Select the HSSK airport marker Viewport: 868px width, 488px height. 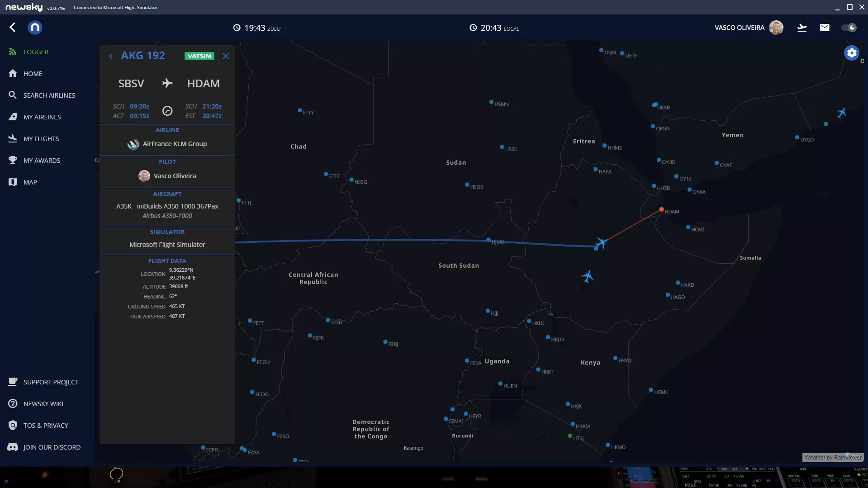pos(502,147)
